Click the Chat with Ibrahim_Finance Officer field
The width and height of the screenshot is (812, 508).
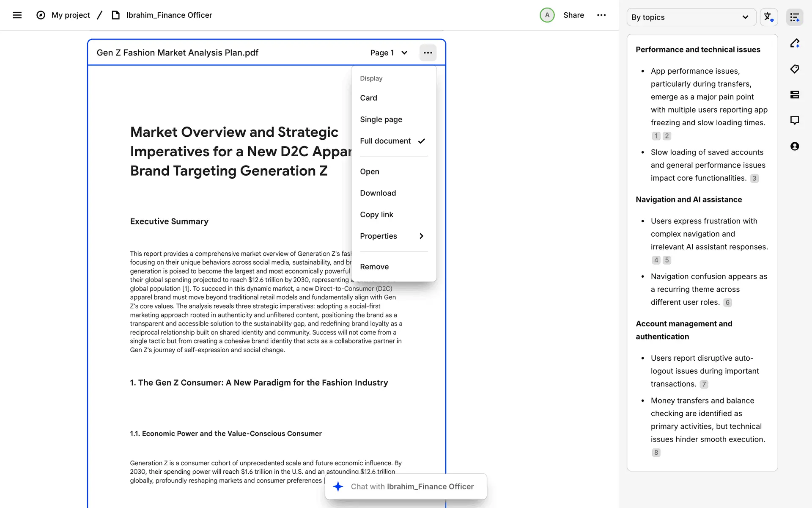[411, 486]
